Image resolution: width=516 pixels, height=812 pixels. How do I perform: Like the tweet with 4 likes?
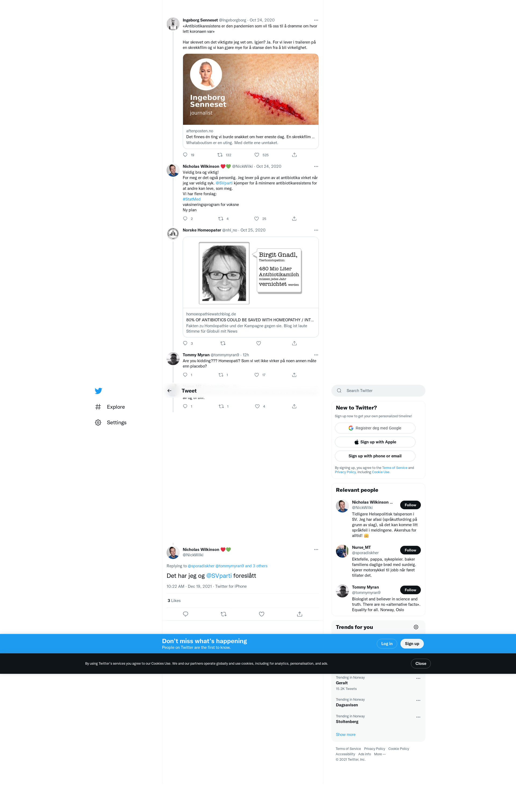257,406
